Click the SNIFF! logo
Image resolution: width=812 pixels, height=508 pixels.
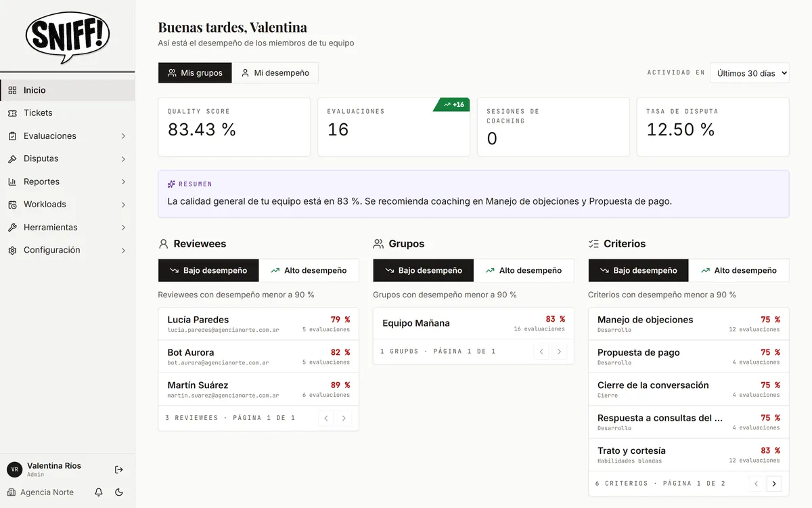coord(68,37)
